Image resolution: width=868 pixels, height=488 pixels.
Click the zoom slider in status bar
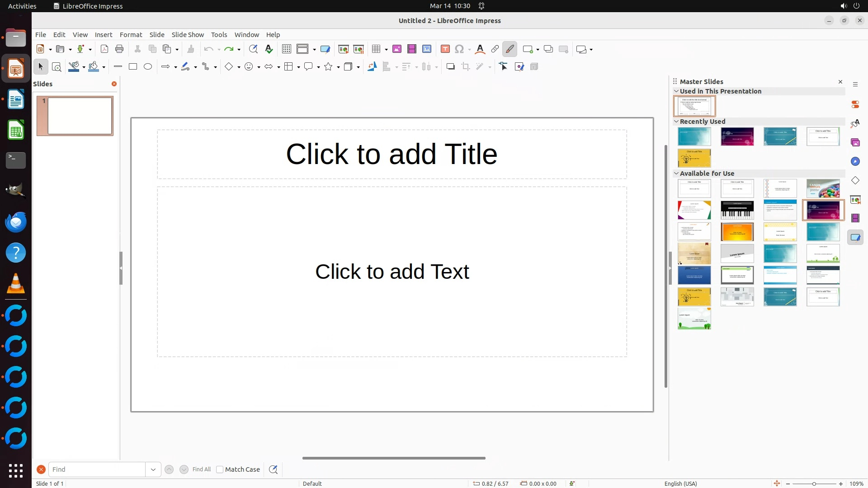pos(814,483)
